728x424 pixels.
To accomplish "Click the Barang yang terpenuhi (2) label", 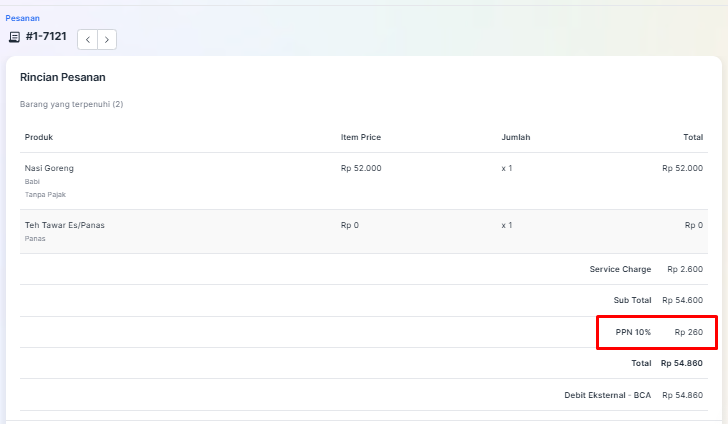I will (x=71, y=104).
